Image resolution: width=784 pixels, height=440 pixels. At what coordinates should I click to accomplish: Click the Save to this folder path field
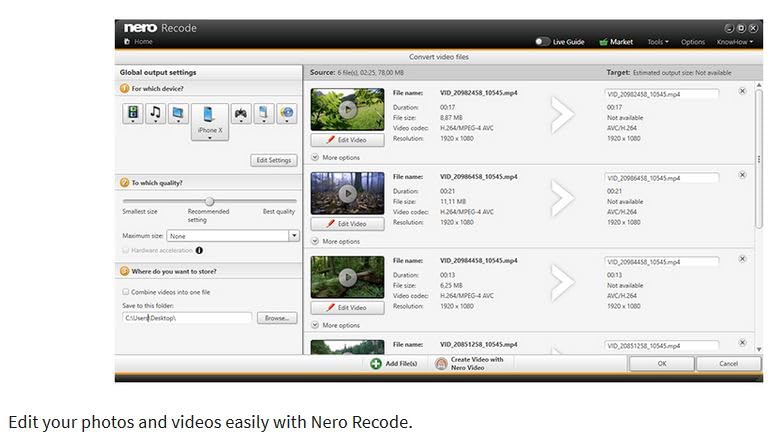[186, 318]
